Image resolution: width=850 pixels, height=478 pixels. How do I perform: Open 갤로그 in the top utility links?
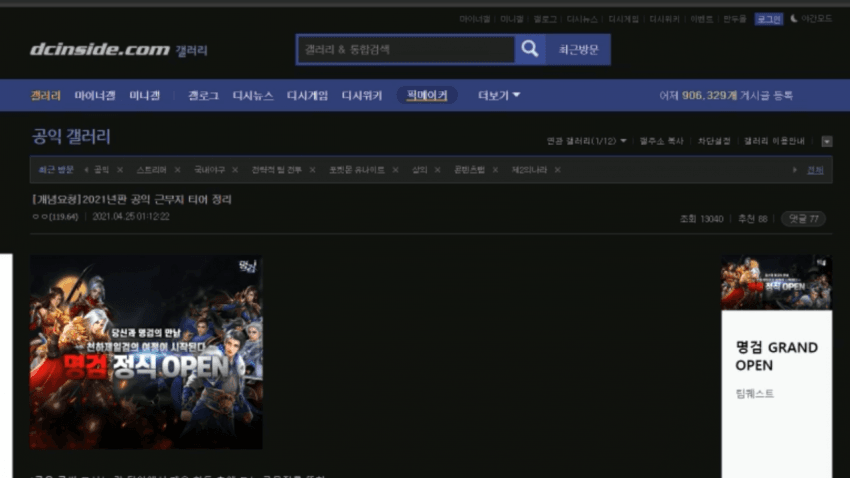tap(545, 19)
